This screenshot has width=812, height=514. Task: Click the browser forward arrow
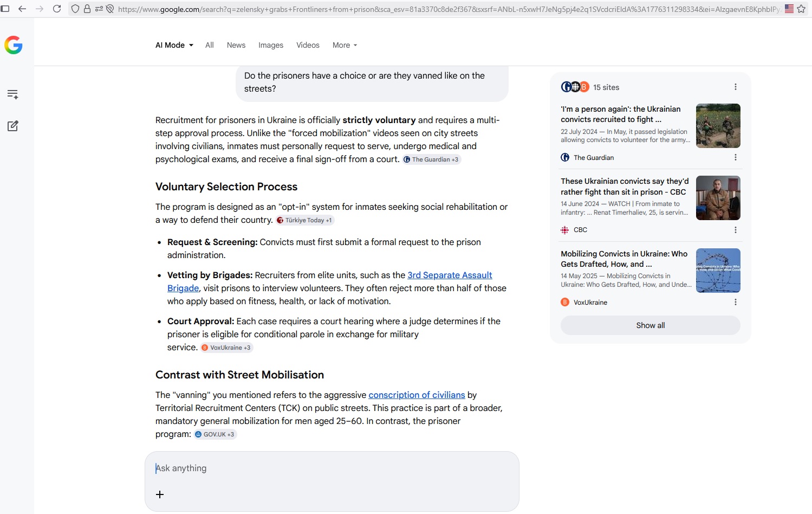coord(40,9)
